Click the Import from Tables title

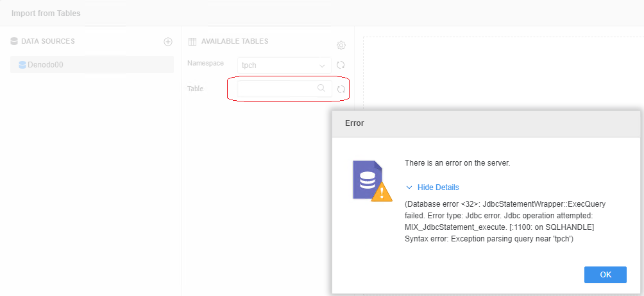click(46, 13)
